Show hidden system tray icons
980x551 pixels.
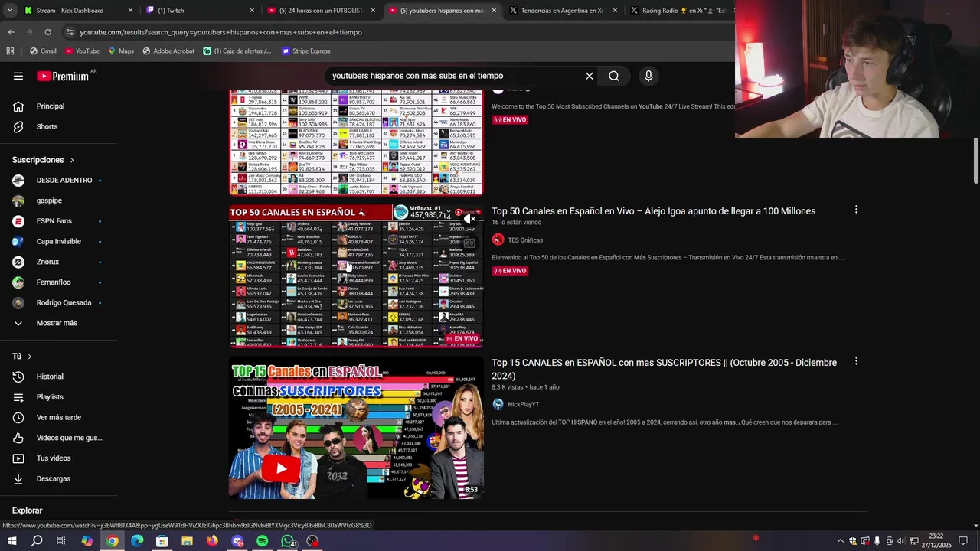(840, 541)
